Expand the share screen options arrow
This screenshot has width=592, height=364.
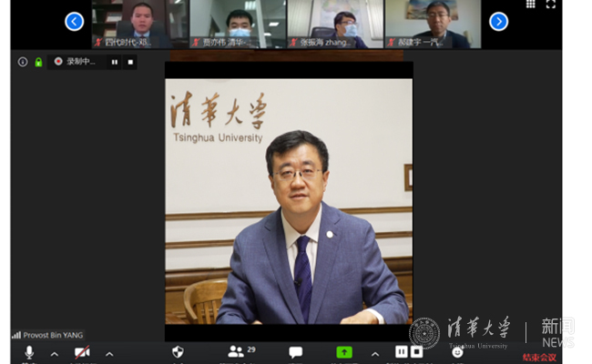[x=374, y=353]
